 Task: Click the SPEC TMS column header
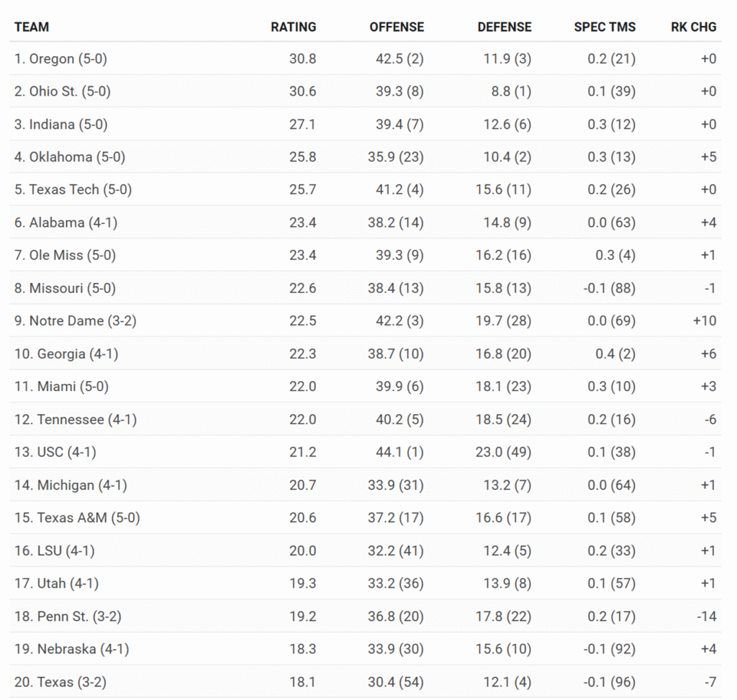(x=605, y=27)
